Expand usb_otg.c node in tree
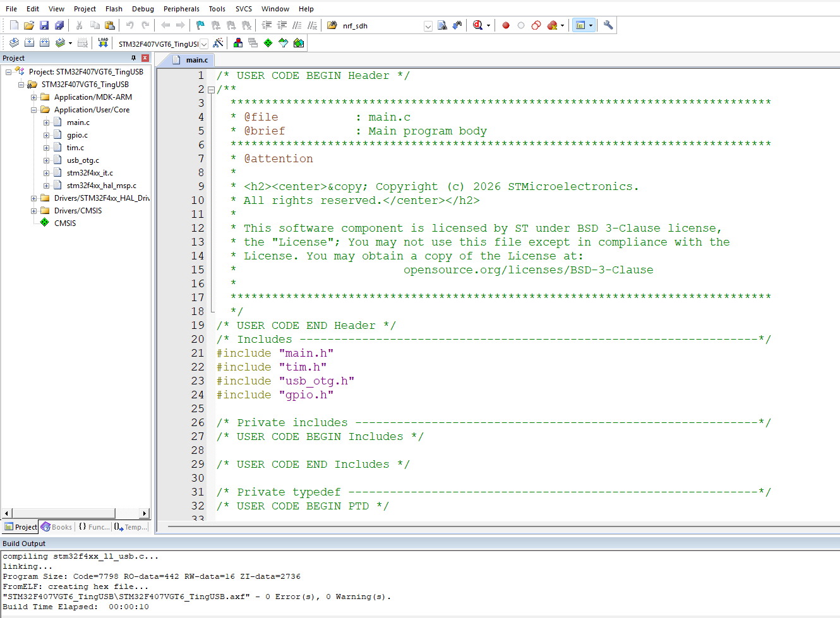Viewport: 840px width, 618px height. [x=46, y=160]
